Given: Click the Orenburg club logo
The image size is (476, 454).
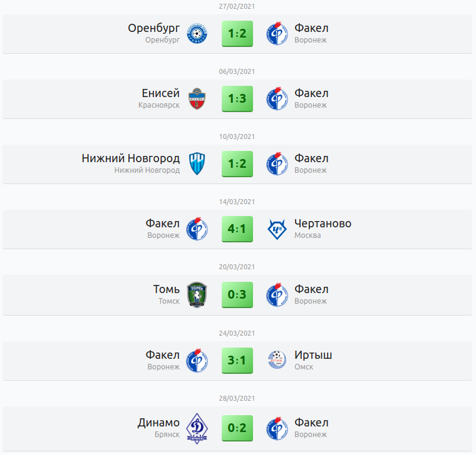Looking at the screenshot, I should point(197,34).
